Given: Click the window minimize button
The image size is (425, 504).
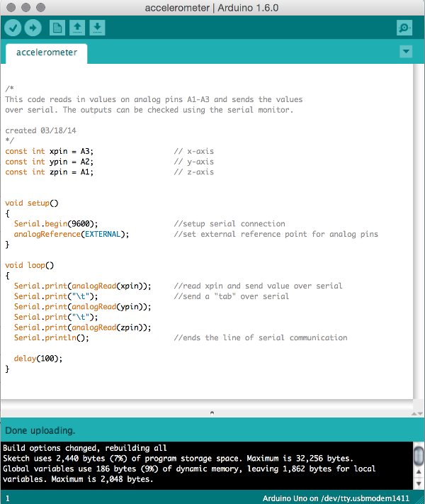Looking at the screenshot, I should [x=25, y=7].
